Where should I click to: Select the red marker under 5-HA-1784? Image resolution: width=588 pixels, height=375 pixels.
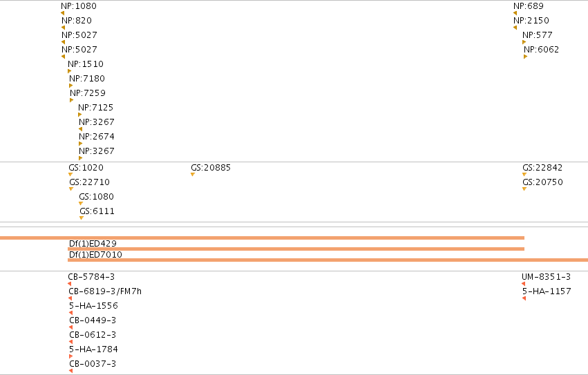click(71, 356)
